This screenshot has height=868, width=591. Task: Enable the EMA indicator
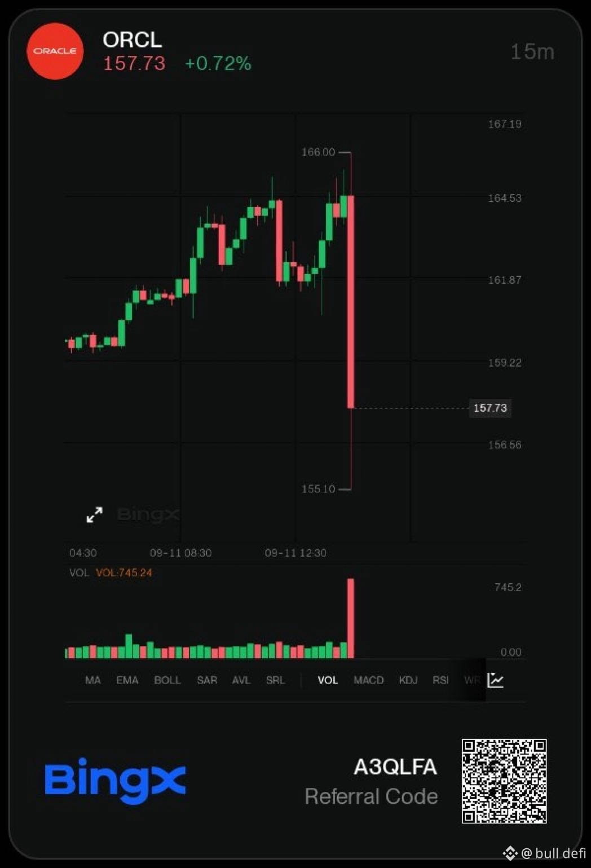tap(127, 680)
